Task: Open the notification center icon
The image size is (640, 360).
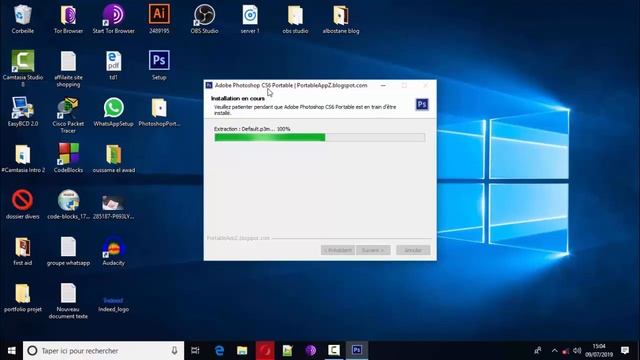Action: [x=625, y=351]
